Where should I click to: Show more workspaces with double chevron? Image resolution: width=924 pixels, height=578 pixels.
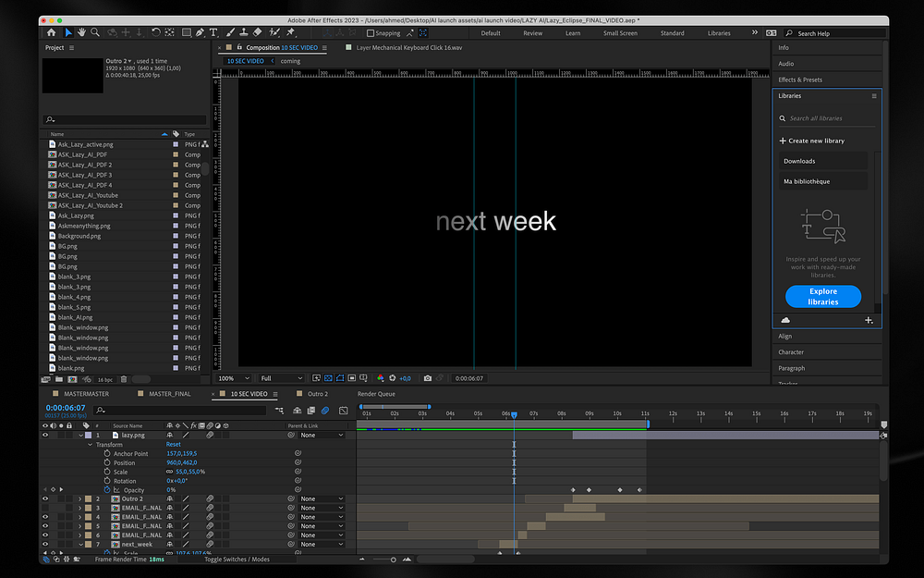[x=755, y=33]
